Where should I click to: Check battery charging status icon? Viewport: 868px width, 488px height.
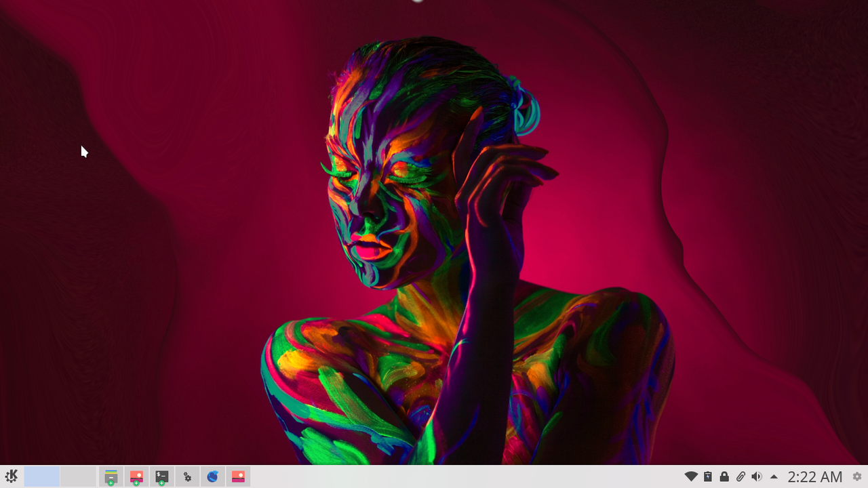[708, 476]
